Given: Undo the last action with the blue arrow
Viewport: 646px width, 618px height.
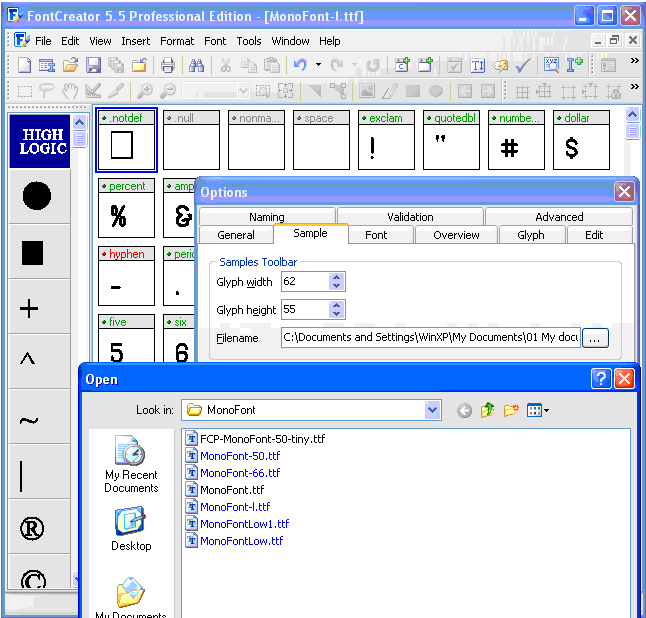Looking at the screenshot, I should 301,65.
